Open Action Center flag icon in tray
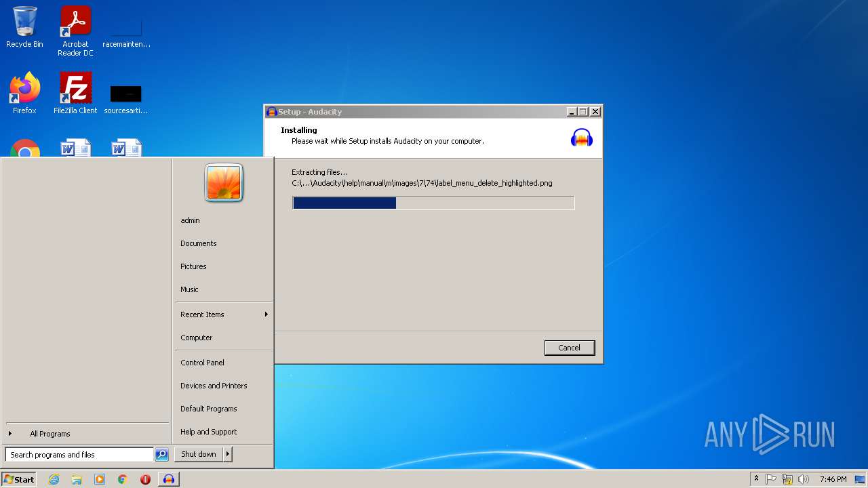 tap(771, 479)
